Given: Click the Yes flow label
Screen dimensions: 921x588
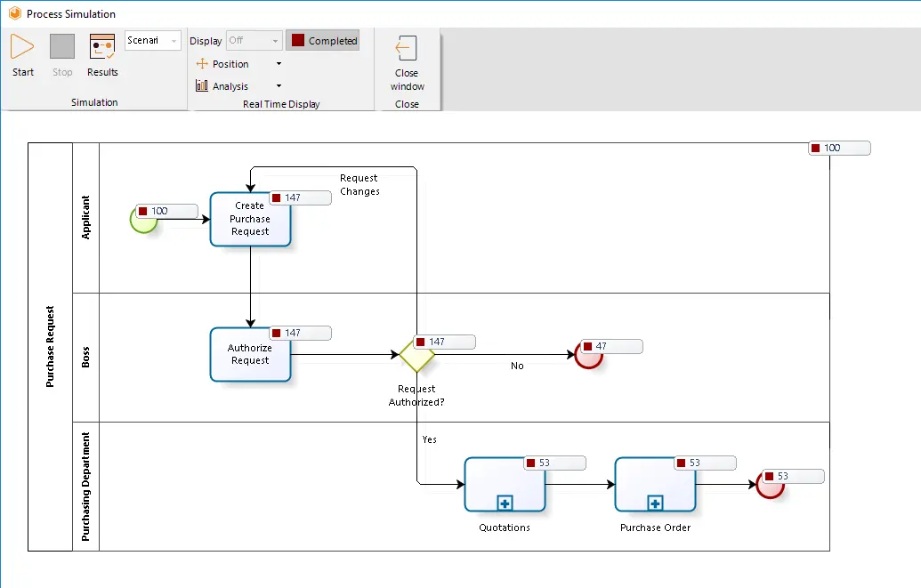Looking at the screenshot, I should coord(430,439).
